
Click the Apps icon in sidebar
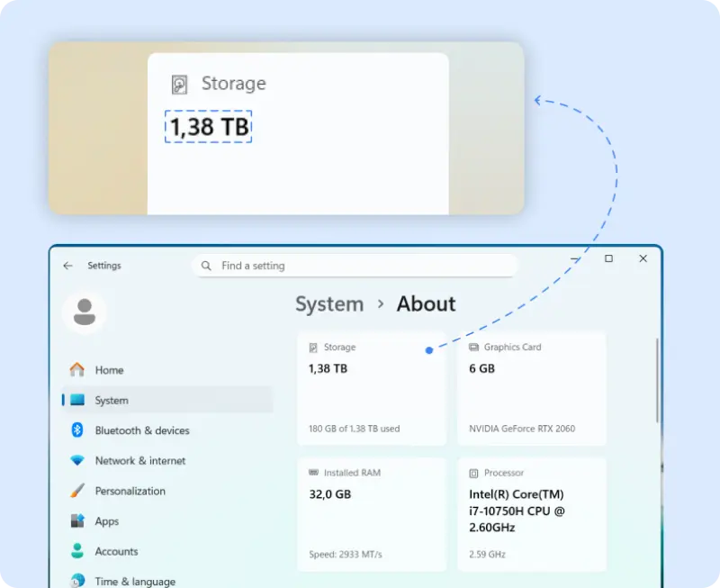[x=77, y=521]
